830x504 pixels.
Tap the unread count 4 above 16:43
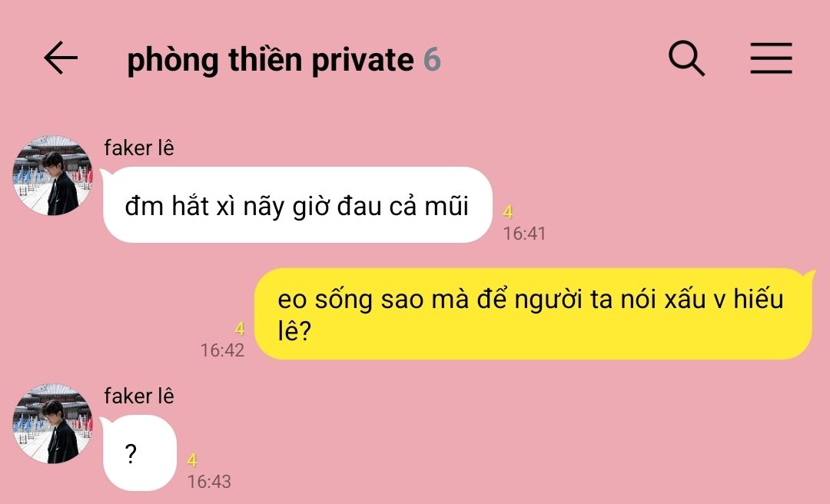(x=192, y=460)
